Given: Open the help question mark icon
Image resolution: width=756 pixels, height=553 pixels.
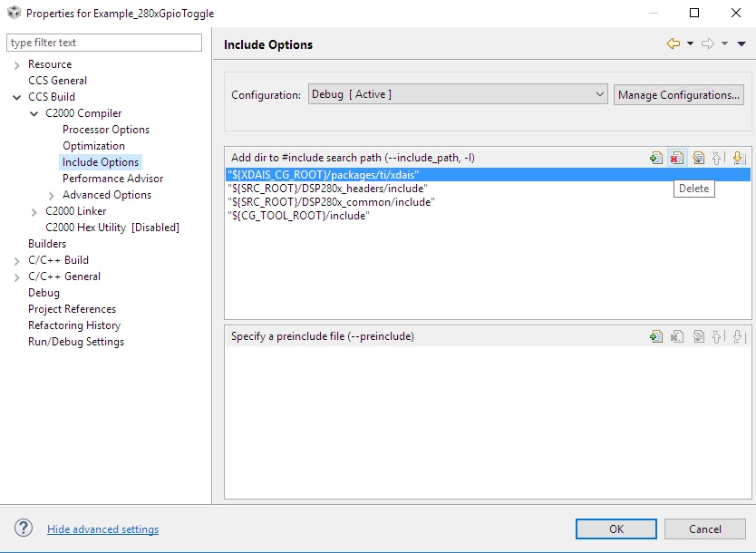Looking at the screenshot, I should [24, 528].
